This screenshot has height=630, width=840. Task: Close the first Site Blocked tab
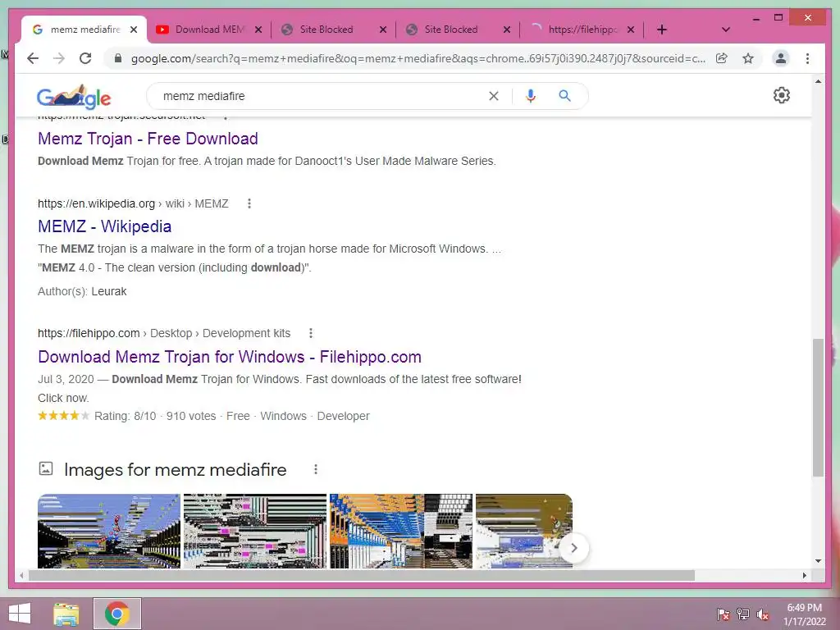[x=382, y=30]
